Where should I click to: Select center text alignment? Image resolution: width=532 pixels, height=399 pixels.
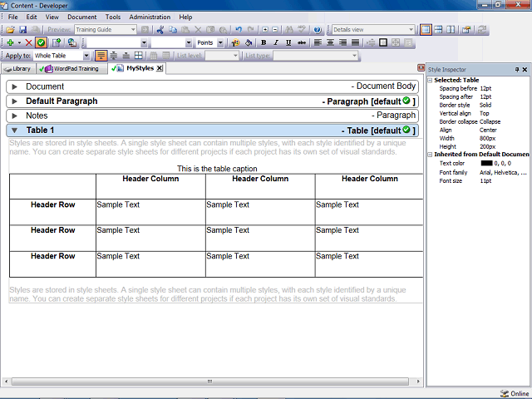330,42
